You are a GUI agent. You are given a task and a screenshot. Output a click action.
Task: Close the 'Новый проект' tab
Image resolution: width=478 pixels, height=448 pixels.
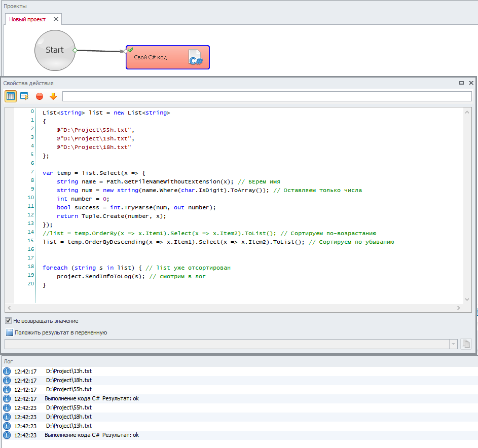coord(56,19)
